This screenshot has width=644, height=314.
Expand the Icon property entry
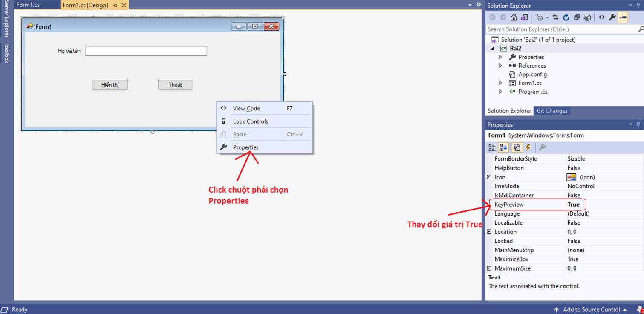[489, 177]
